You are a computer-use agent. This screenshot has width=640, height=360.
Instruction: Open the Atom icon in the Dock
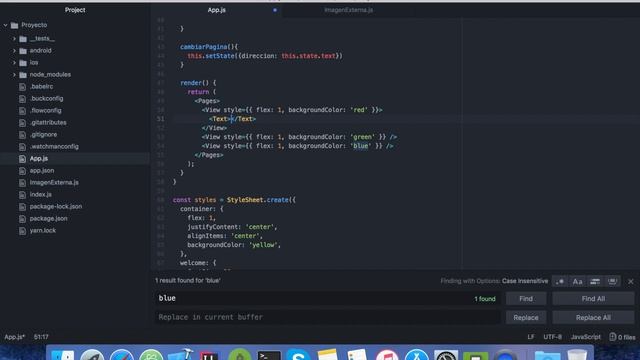coord(151,354)
